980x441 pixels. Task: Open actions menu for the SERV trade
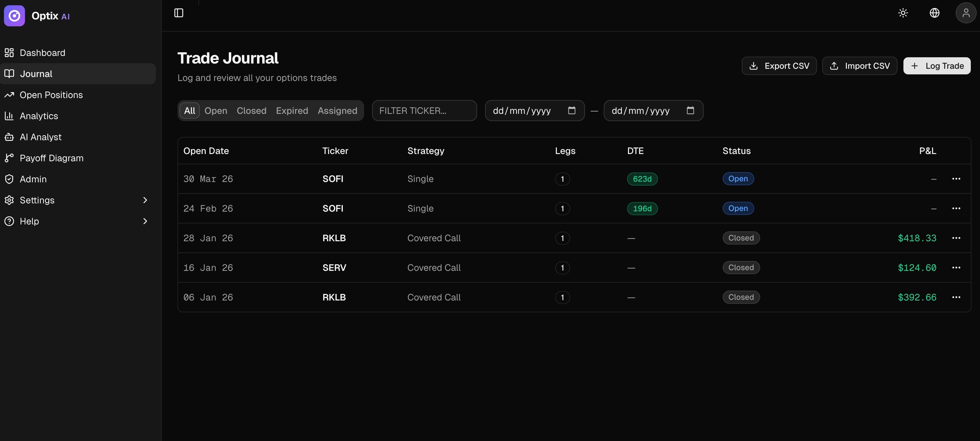(x=957, y=267)
